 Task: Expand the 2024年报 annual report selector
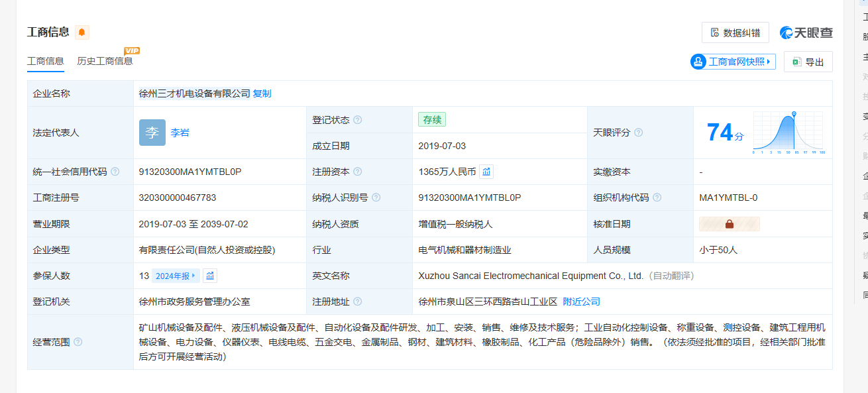coord(176,276)
